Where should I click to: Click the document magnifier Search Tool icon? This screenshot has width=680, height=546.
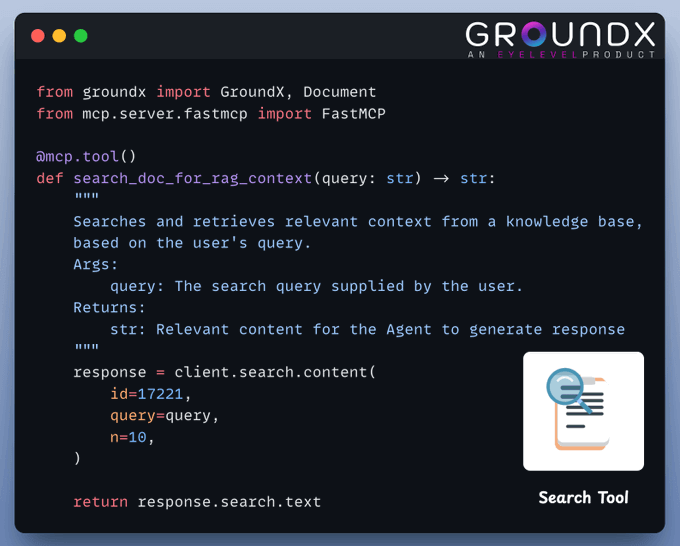click(583, 411)
